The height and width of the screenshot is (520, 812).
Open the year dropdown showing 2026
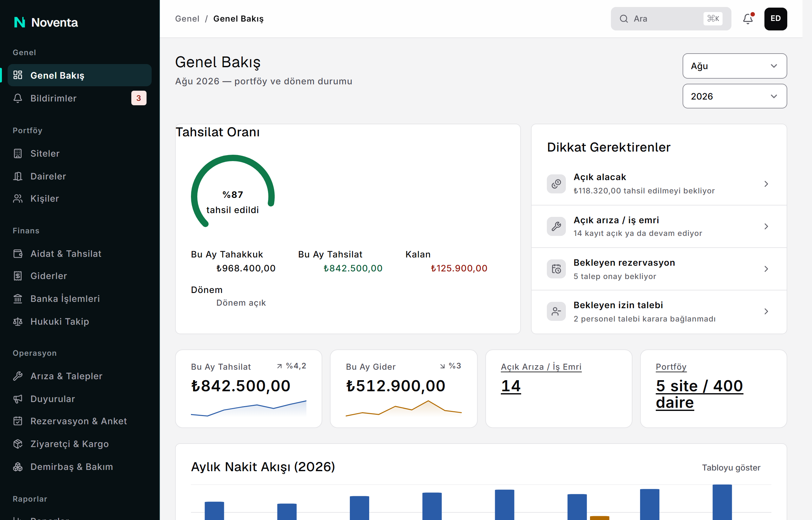[735, 96]
